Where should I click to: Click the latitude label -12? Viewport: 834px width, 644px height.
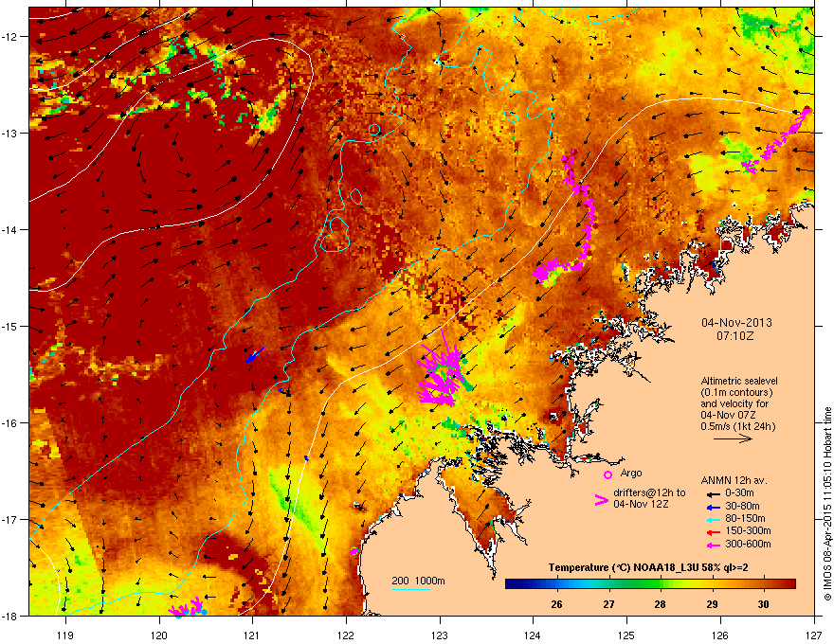[10, 37]
